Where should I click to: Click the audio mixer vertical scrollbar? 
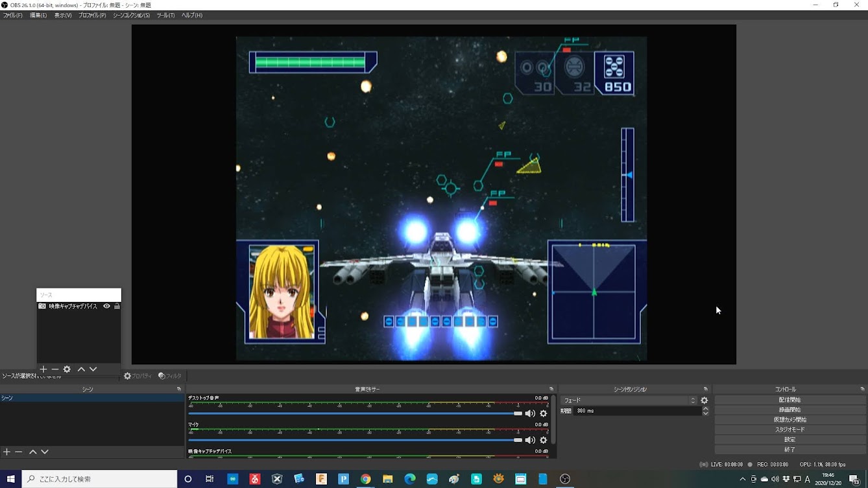coord(554,419)
